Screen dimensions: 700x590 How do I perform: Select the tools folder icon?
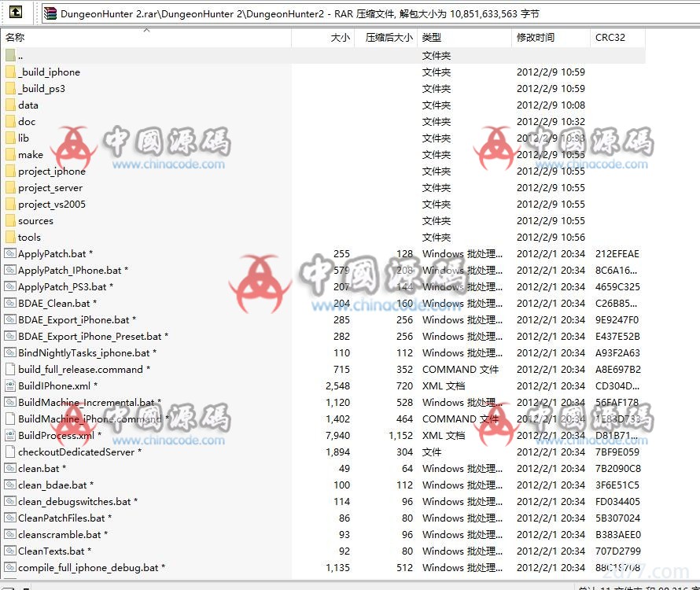10,238
